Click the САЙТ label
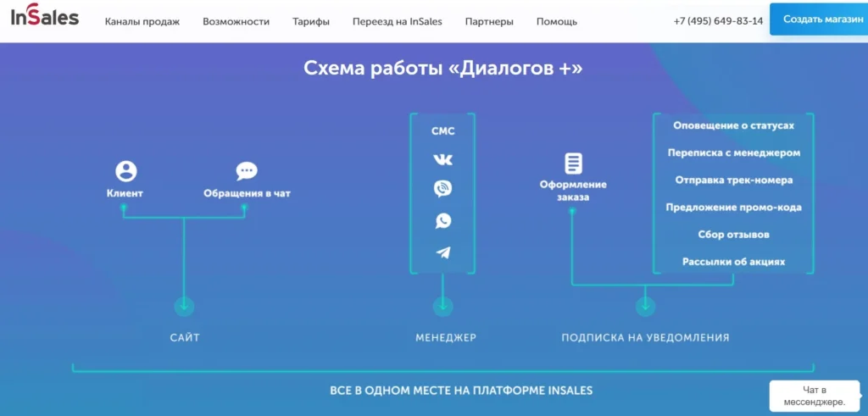This screenshot has width=868, height=416. [x=184, y=337]
